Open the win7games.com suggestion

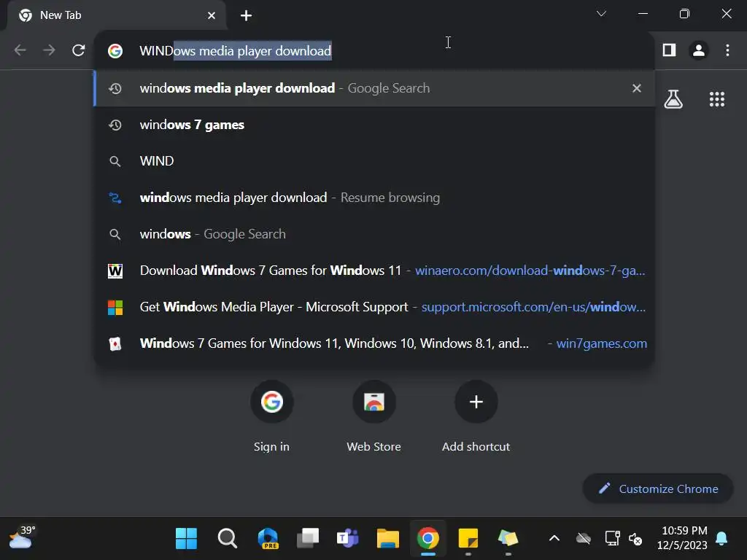point(374,343)
